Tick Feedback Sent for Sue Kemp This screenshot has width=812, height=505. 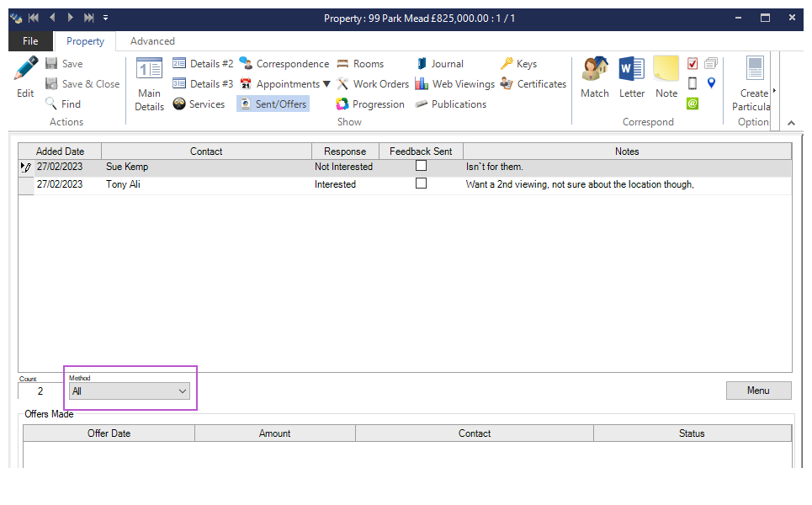point(421,166)
